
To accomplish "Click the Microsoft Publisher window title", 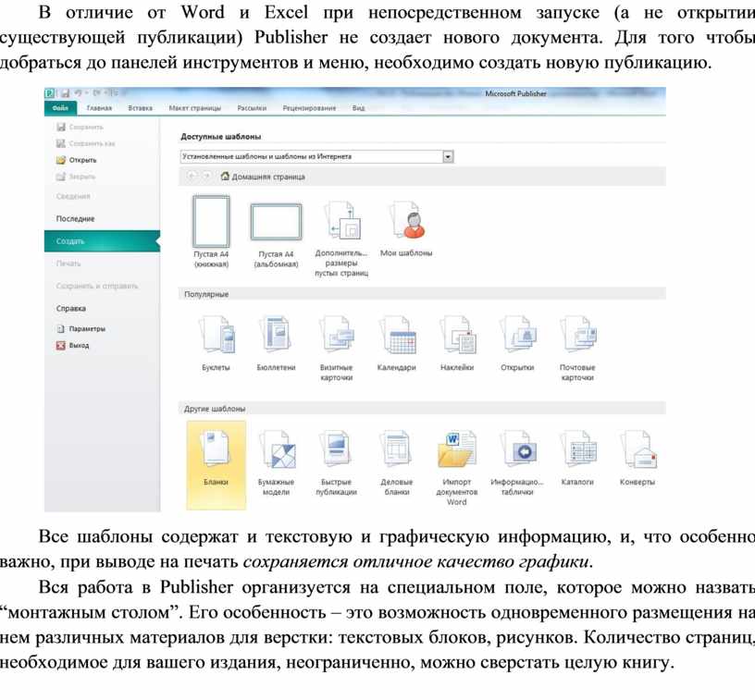I will coord(515,93).
